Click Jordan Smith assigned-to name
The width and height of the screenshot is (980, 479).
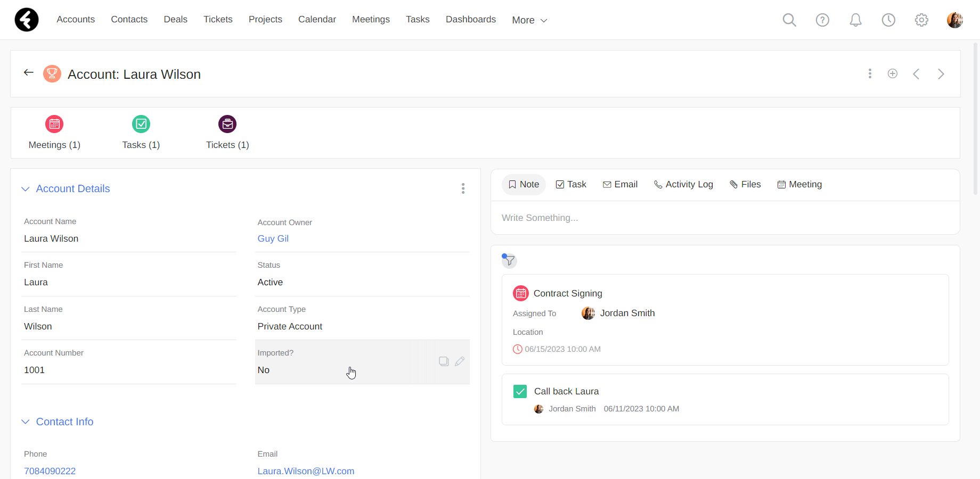click(627, 313)
